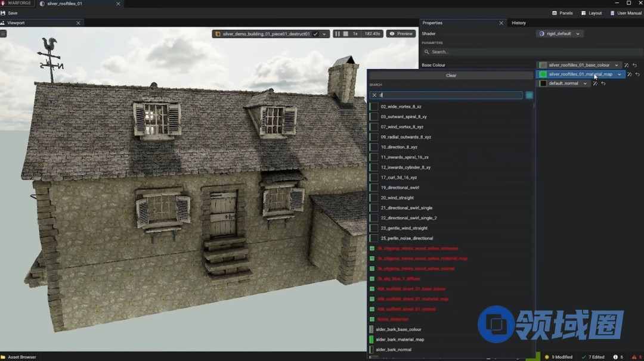Open the Asset Browser from the bottom bar
Image resolution: width=644 pixels, height=361 pixels.
click(x=18, y=357)
